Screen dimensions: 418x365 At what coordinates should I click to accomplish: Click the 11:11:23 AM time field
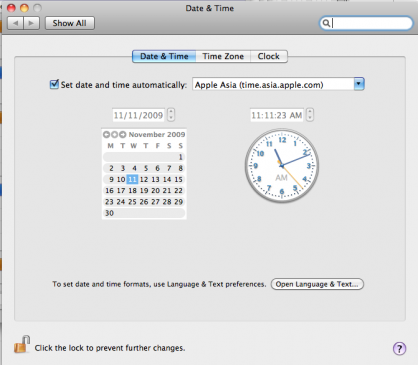277,115
